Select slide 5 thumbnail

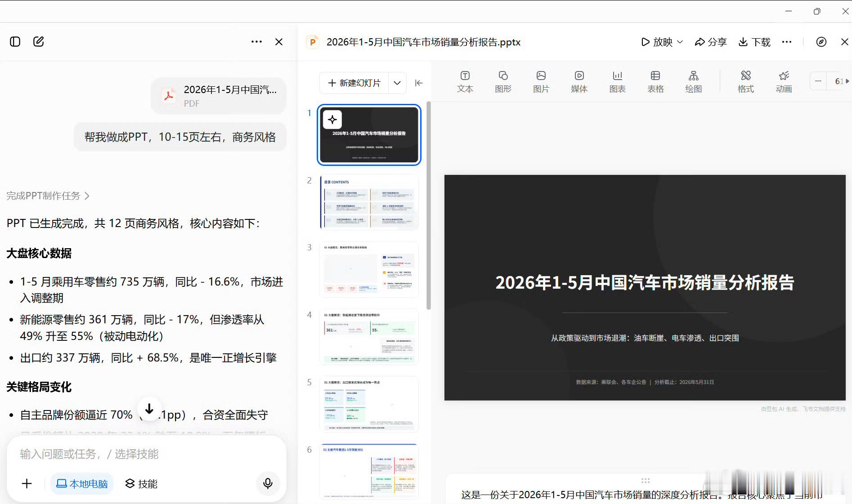point(369,405)
